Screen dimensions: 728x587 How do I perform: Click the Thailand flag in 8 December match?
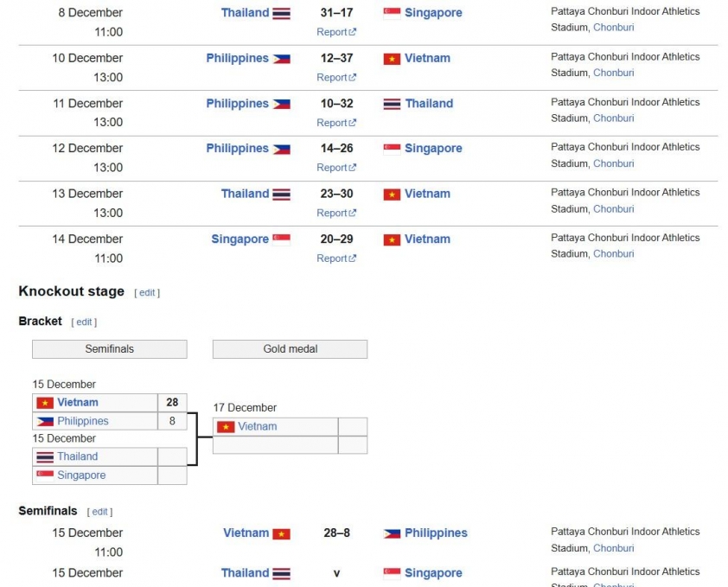click(281, 13)
